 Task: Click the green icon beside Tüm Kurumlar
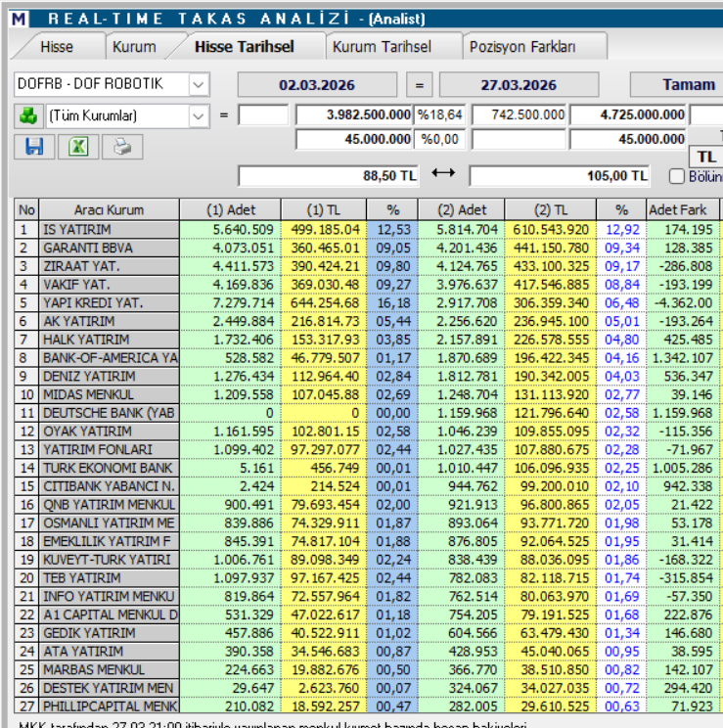(x=26, y=115)
